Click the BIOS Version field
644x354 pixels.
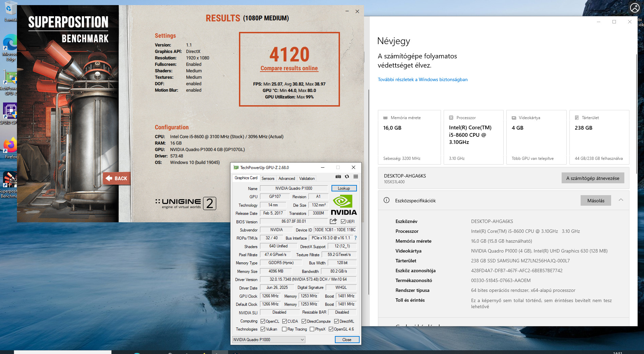pos(294,221)
